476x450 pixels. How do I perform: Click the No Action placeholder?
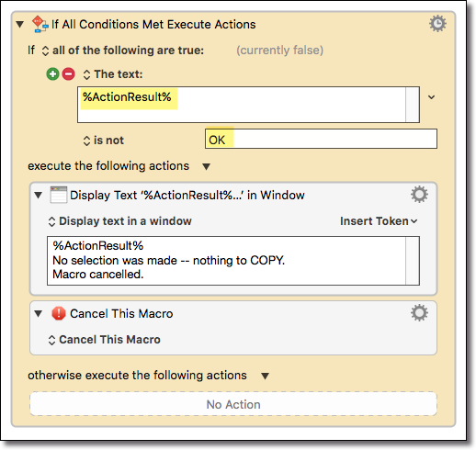(233, 404)
